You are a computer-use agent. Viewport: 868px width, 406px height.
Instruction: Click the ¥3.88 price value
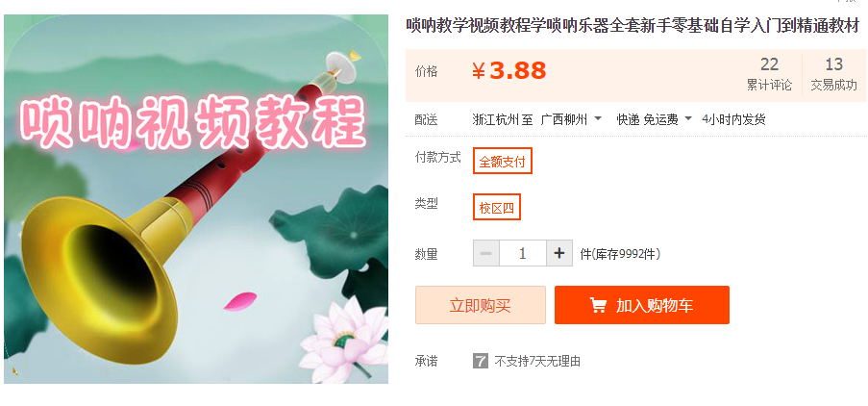point(509,71)
